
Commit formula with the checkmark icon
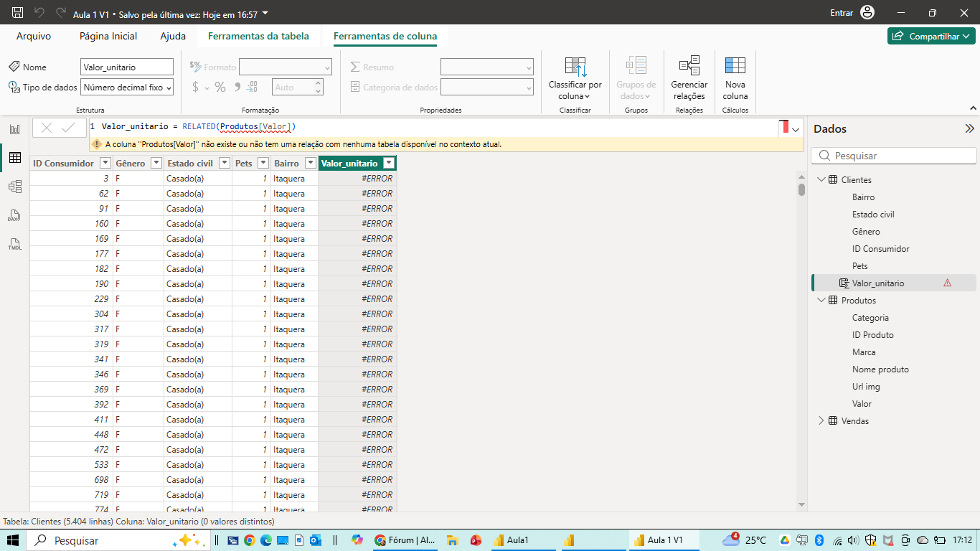(69, 128)
